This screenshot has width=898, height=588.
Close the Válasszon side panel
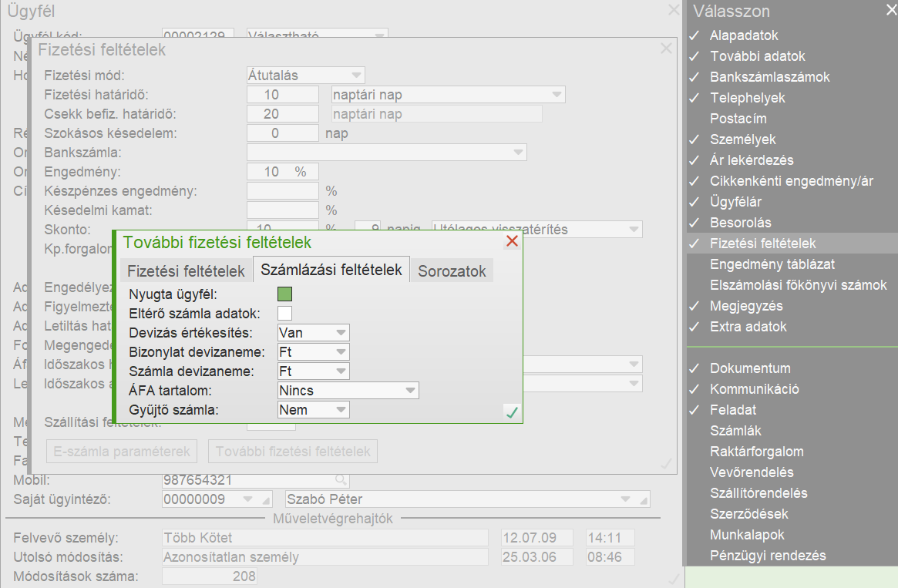[890, 10]
